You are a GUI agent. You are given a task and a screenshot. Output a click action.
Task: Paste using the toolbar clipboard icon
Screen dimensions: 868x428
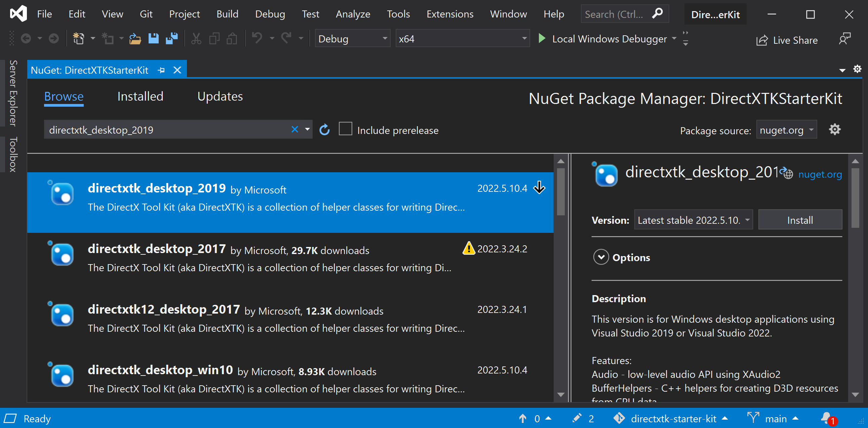pos(232,38)
